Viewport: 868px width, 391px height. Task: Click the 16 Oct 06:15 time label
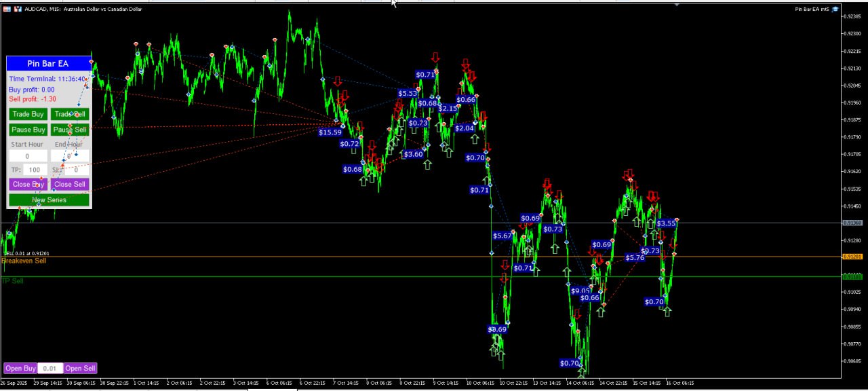pos(679,384)
